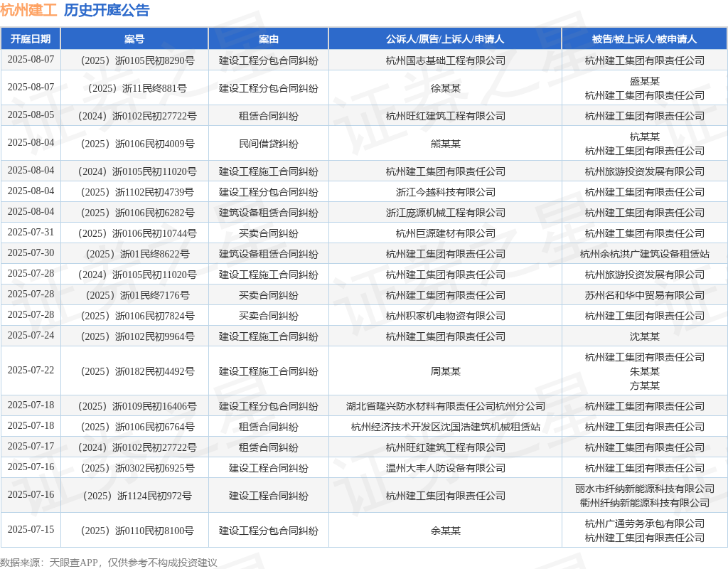728x569 pixels.
Task: Select the date 2025-07-30
Action: click(31, 252)
